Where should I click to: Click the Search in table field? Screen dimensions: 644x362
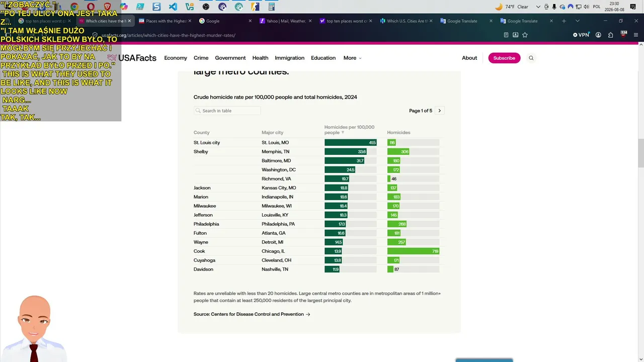tap(227, 111)
